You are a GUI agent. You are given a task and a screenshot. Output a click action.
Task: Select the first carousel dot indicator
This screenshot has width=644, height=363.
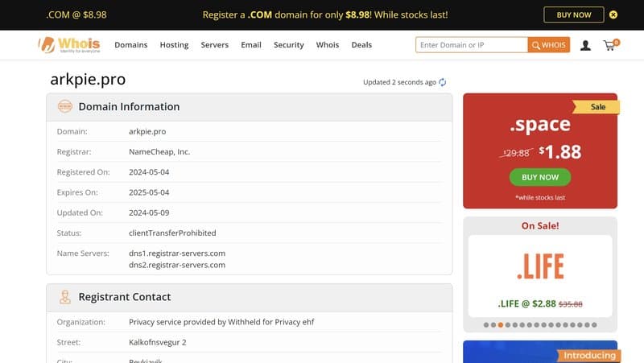(485, 325)
